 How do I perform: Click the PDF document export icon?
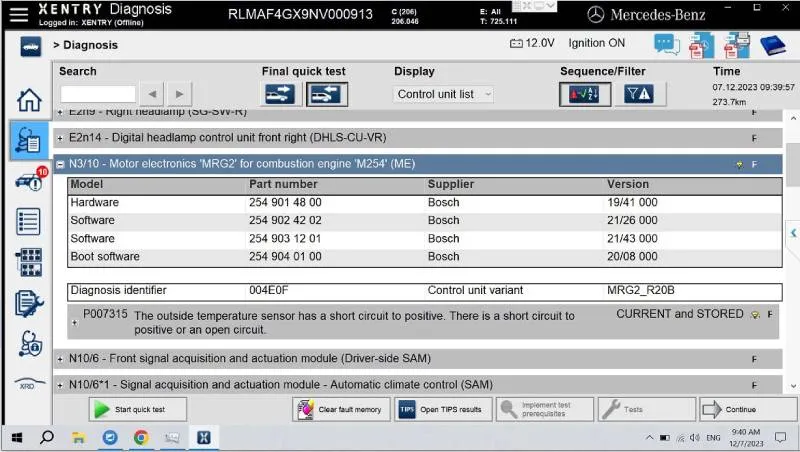point(702,45)
